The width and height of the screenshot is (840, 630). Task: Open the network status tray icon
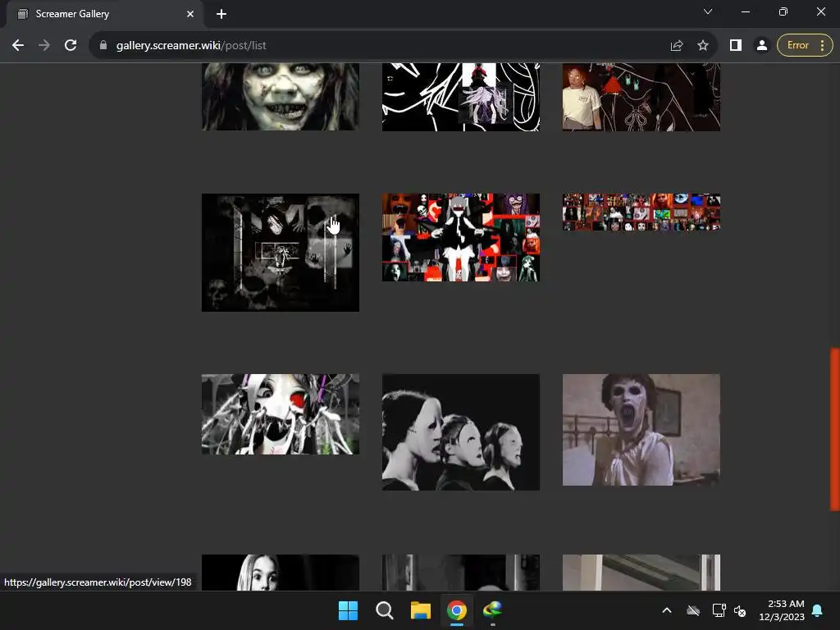pyautogui.click(x=719, y=610)
